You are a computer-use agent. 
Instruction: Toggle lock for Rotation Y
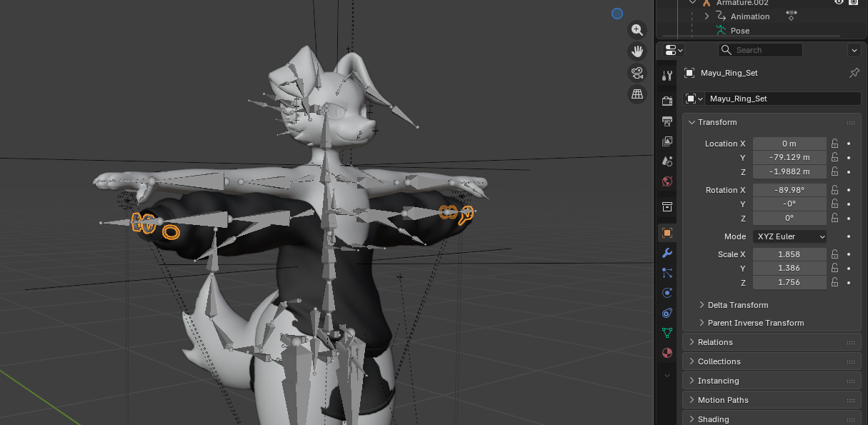(834, 204)
